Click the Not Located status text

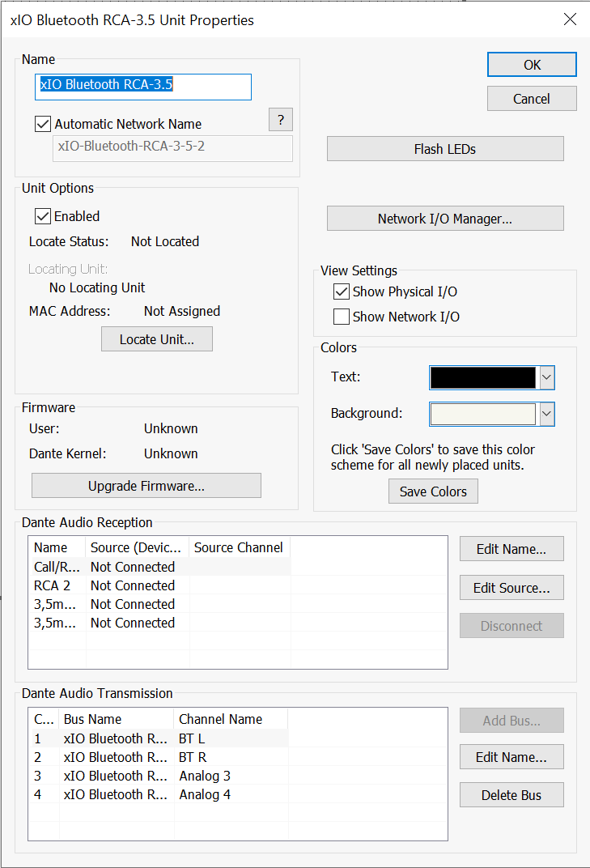(165, 241)
